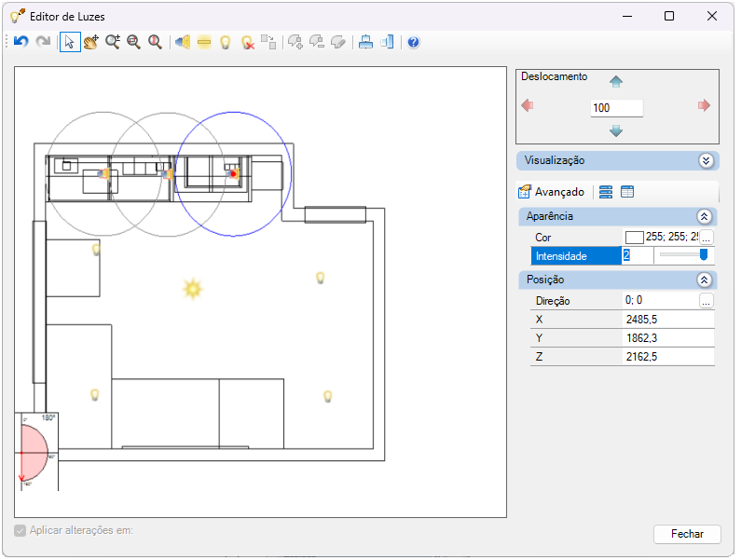Open the Direção ellipsis editor button
This screenshot has width=741, height=560.
pyautogui.click(x=706, y=301)
